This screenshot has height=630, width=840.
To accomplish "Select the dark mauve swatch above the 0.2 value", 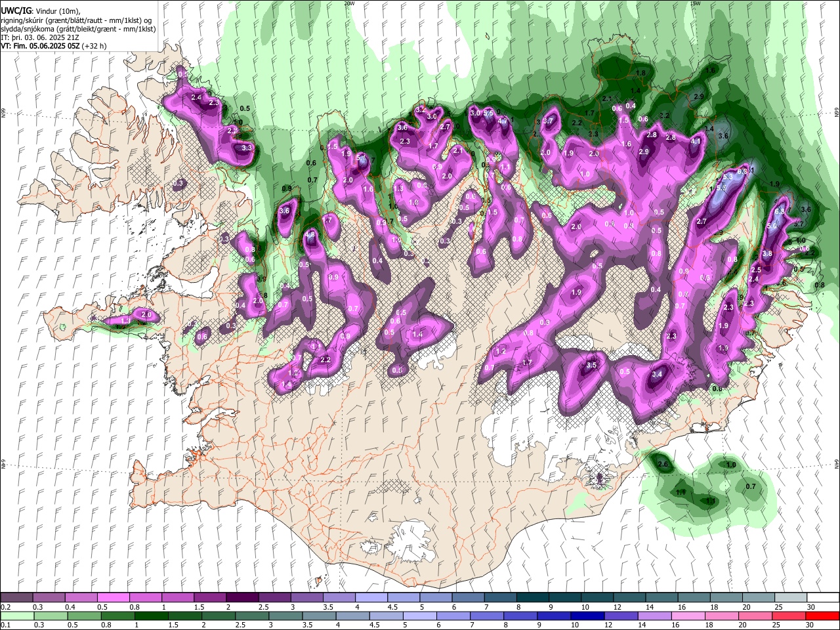I will (x=16, y=597).
